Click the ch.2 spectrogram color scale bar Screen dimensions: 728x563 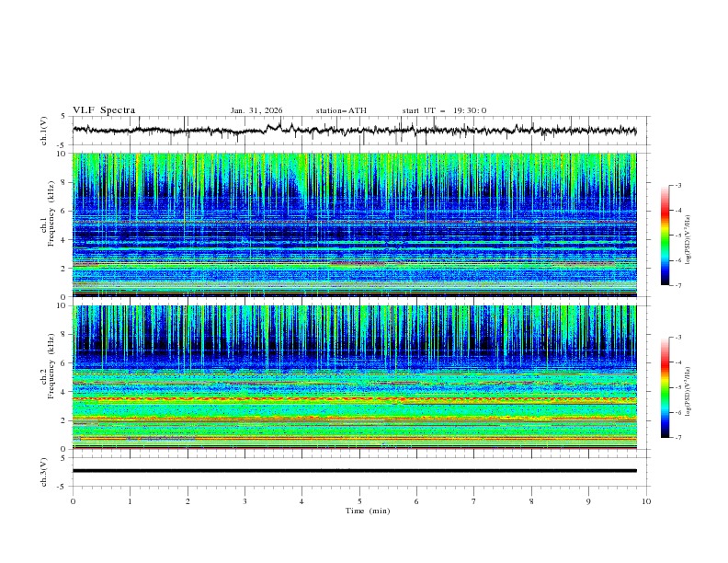pyautogui.click(x=665, y=387)
